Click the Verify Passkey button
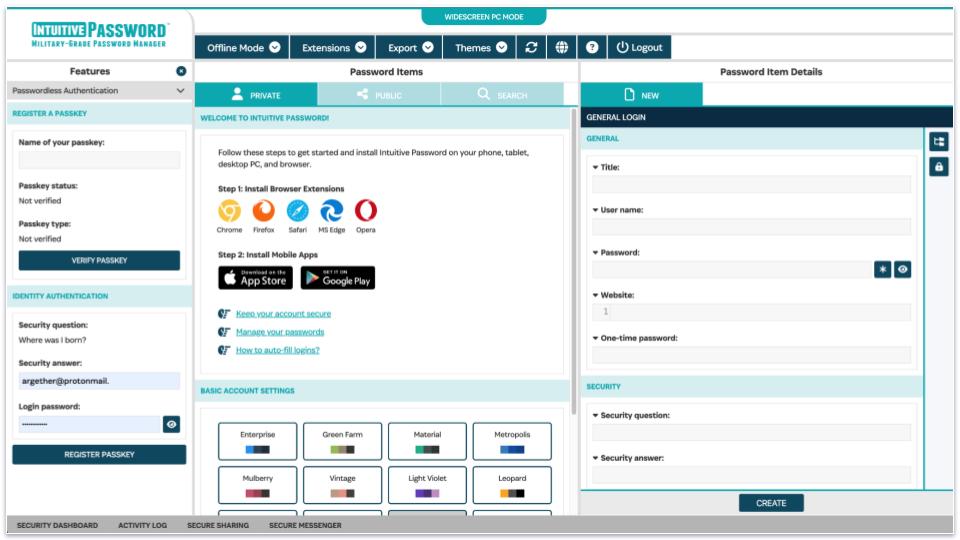The image size is (960, 540). pyautogui.click(x=99, y=260)
